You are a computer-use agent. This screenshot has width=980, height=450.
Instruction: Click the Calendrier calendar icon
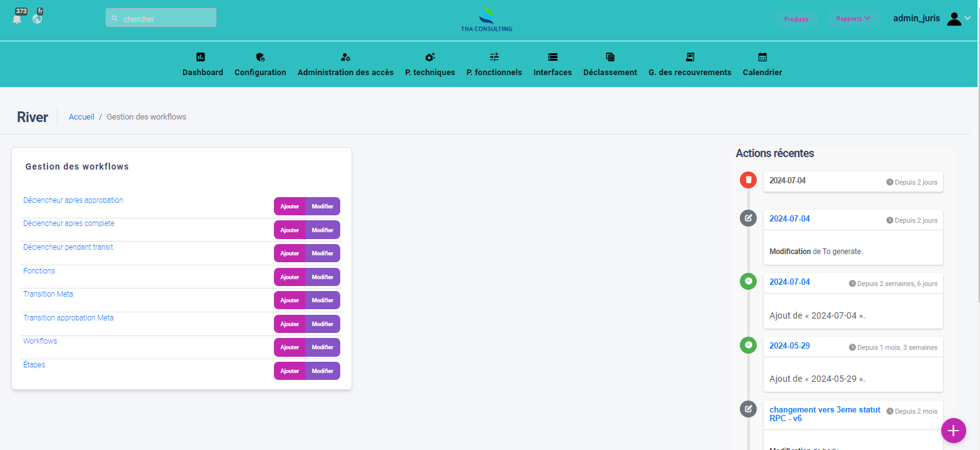762,57
